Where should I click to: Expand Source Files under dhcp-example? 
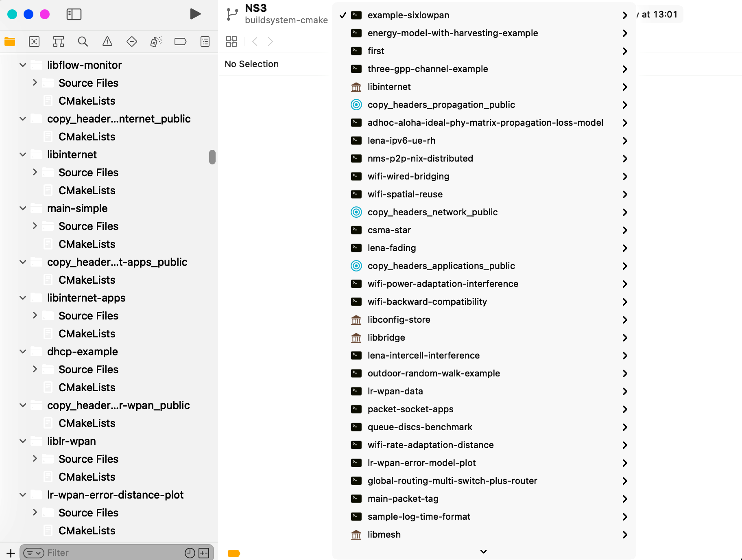click(x=35, y=369)
